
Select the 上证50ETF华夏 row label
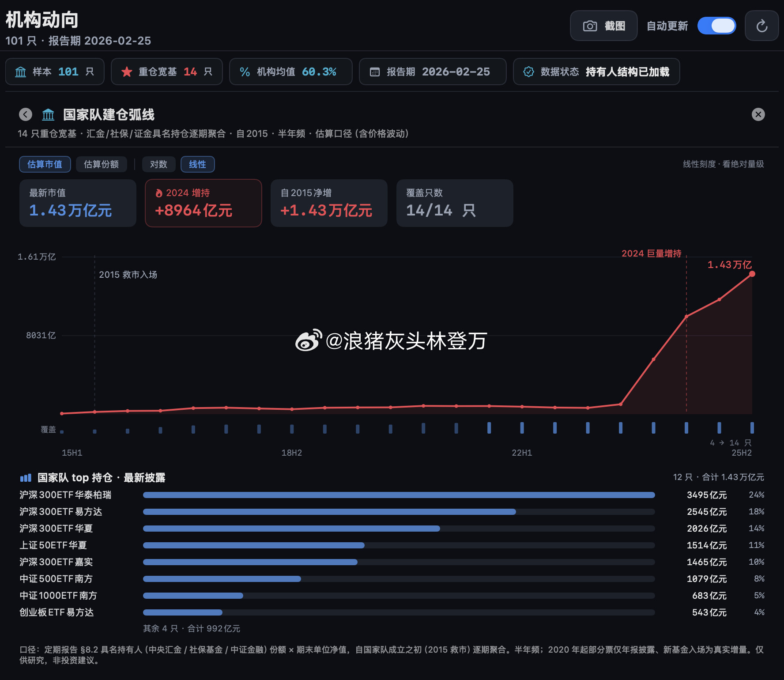coord(53,545)
